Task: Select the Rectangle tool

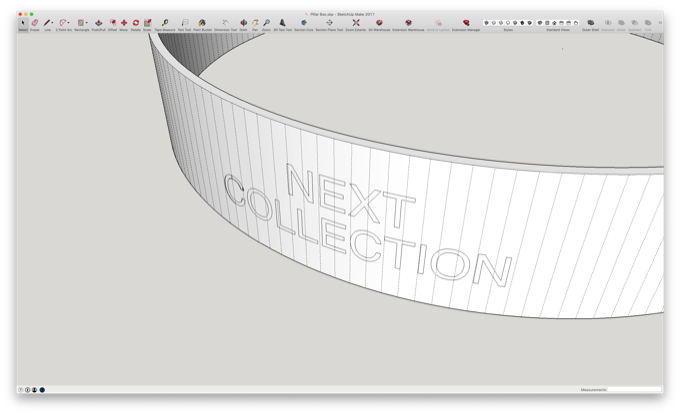Action: 81,23
